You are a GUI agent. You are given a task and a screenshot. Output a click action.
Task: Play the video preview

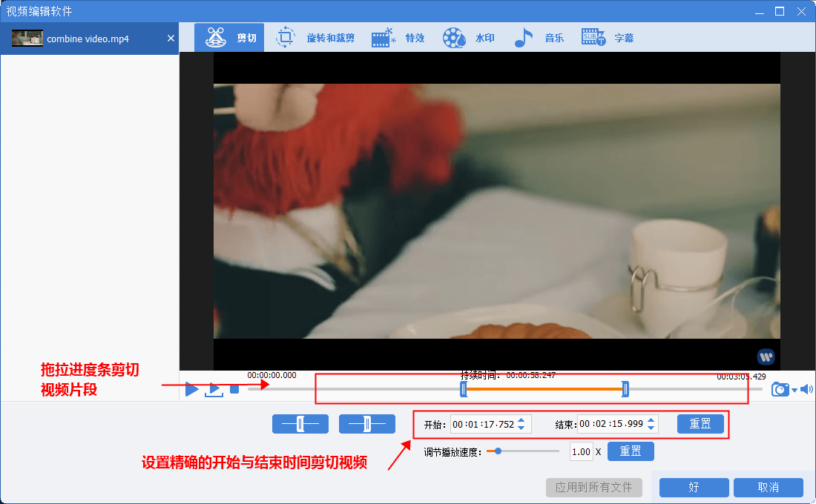coord(191,389)
